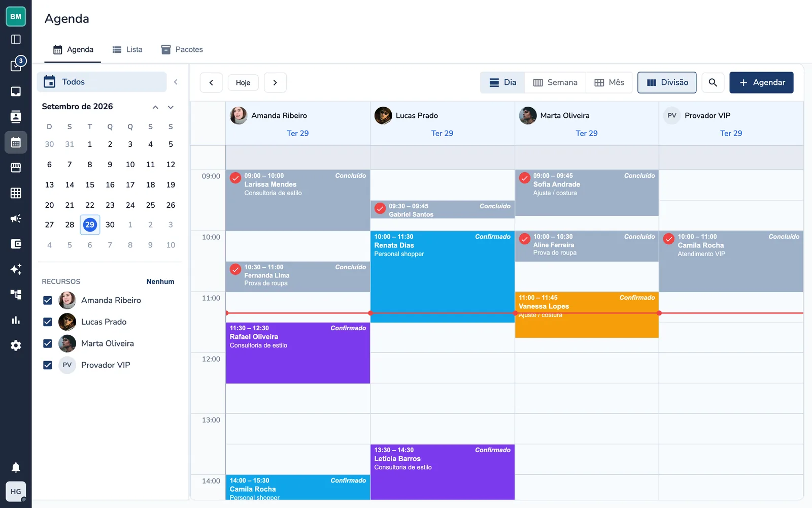Toggle the Divisão split view button
The image size is (812, 508).
tap(667, 82)
